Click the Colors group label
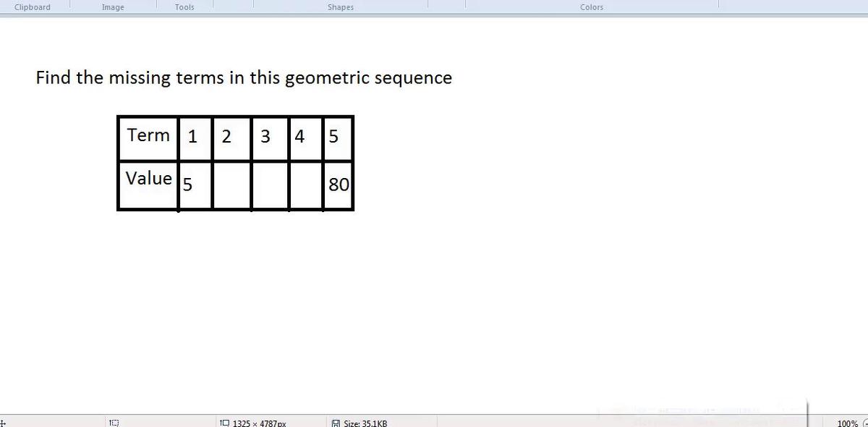This screenshot has height=427, width=868. pyautogui.click(x=592, y=7)
